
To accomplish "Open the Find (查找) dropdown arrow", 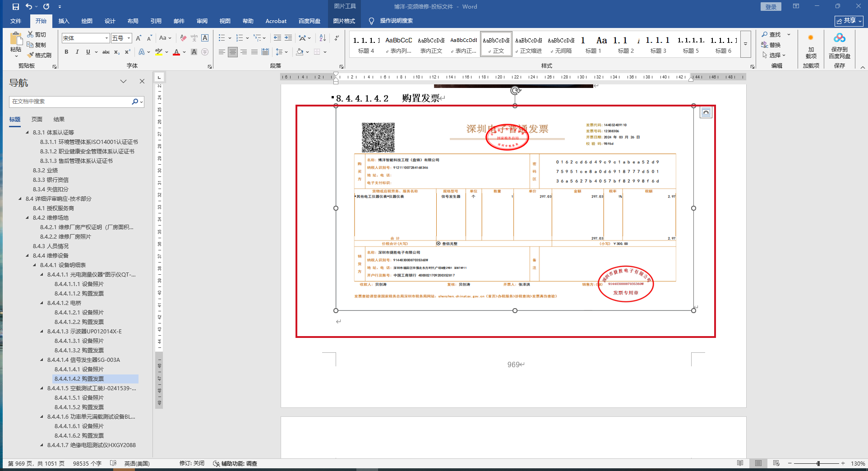I will pos(789,34).
